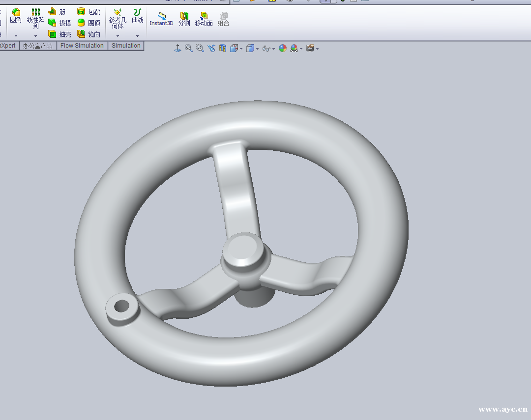Select the 包覆 (Wrap) tool
The width and height of the screenshot is (531, 420).
click(x=82, y=12)
